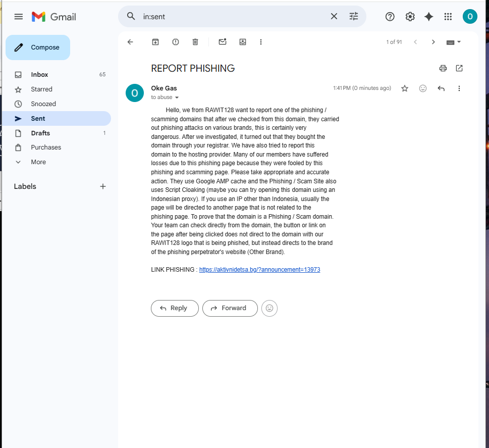Open Settings gear icon
The height and width of the screenshot is (448, 489).
[x=410, y=17]
